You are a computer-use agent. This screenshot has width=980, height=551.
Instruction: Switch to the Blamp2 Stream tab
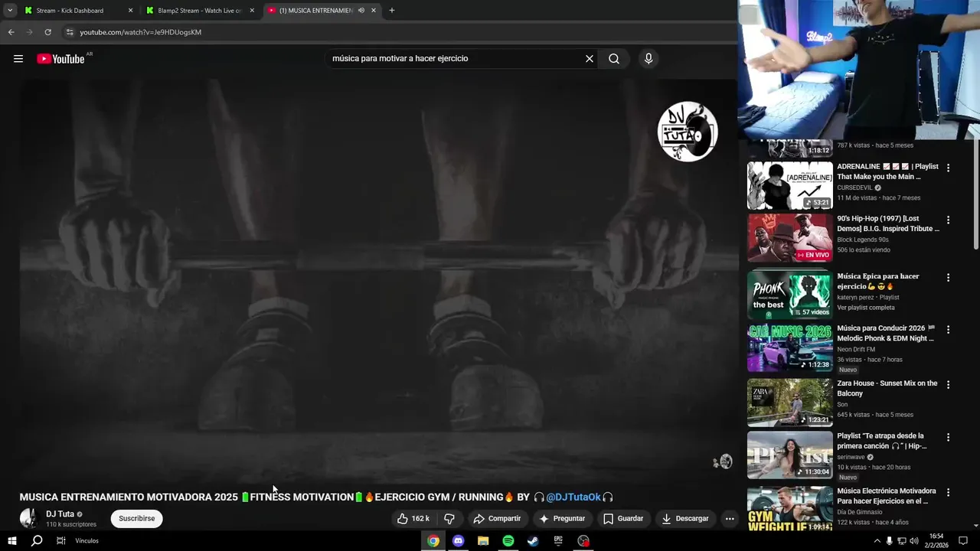199,11
